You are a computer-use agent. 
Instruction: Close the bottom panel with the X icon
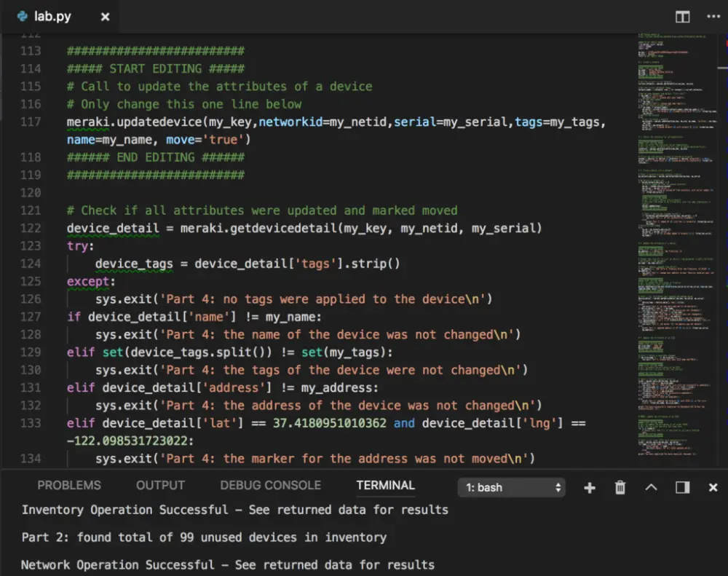pyautogui.click(x=712, y=488)
